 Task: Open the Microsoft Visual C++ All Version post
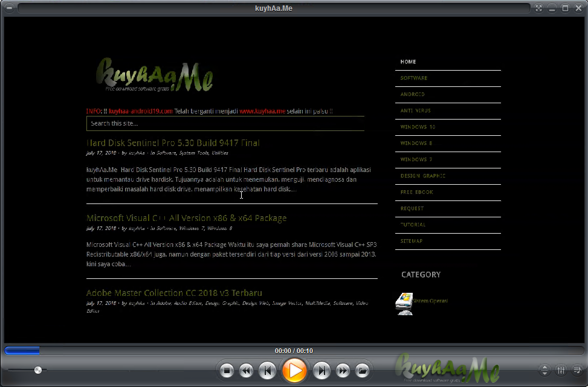[186, 218]
